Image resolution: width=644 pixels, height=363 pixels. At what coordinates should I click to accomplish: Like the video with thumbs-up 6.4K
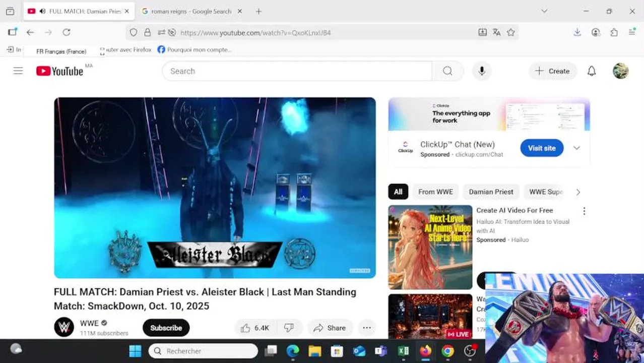[254, 328]
